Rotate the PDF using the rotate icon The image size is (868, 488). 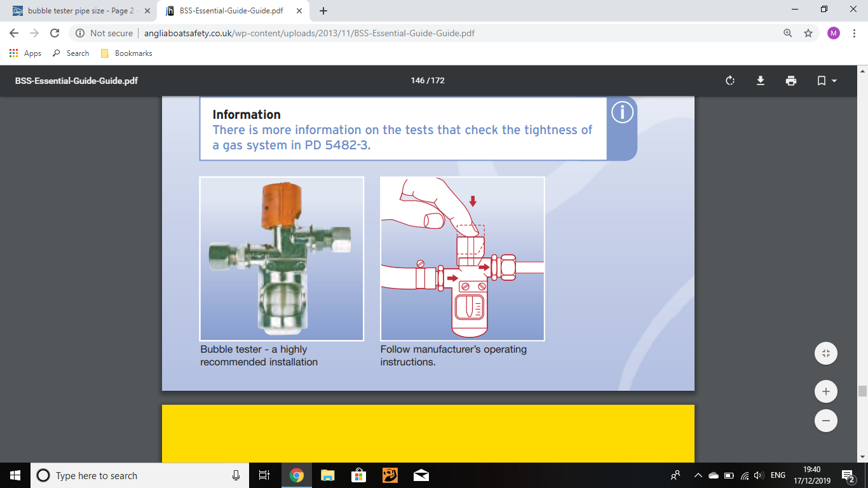(x=730, y=81)
